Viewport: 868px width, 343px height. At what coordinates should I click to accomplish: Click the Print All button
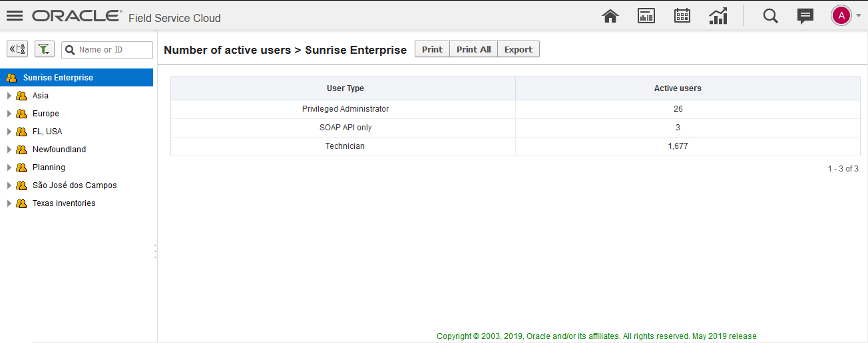coord(474,49)
